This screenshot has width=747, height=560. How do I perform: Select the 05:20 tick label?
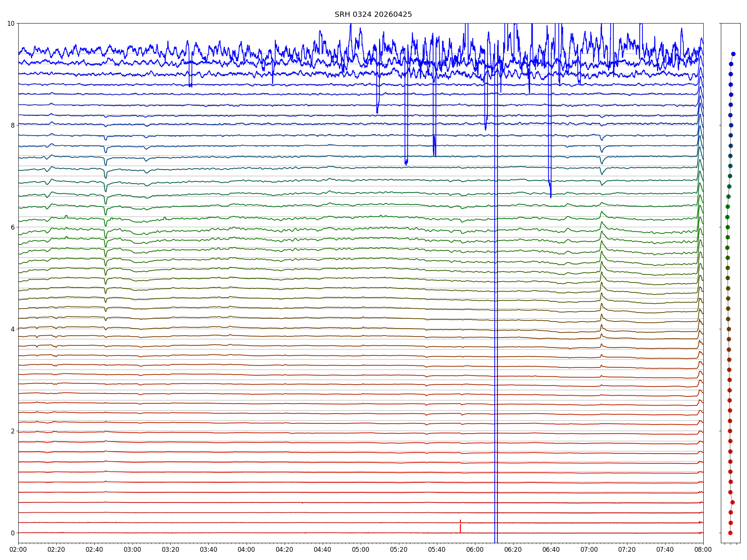[399, 550]
